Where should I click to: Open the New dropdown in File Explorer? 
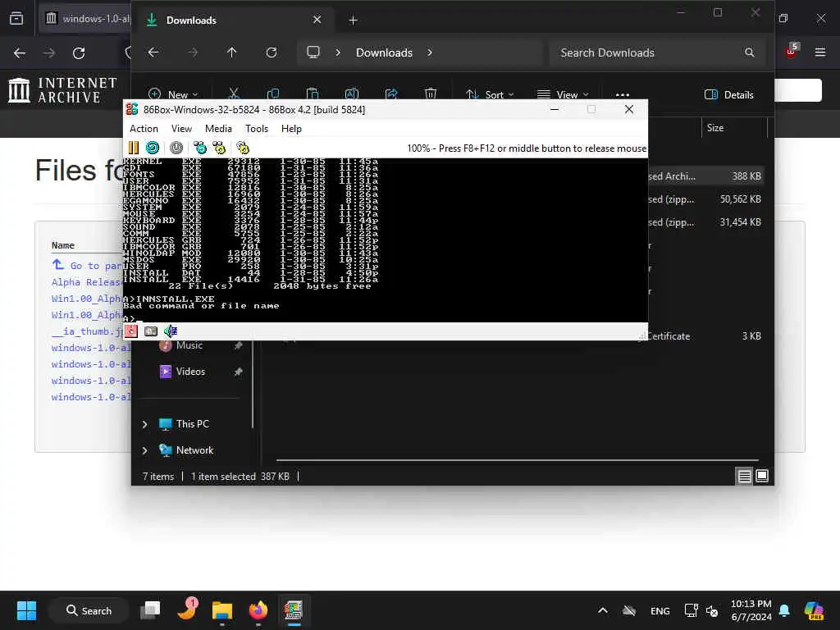[173, 94]
